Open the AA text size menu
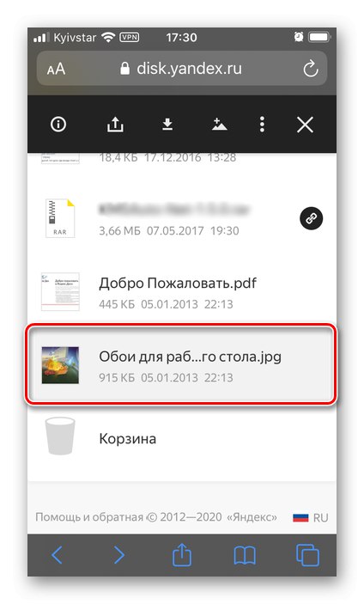 56,70
